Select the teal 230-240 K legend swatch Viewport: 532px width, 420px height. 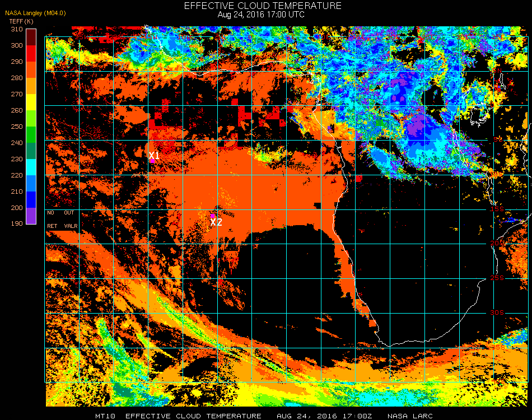[x=31, y=151]
